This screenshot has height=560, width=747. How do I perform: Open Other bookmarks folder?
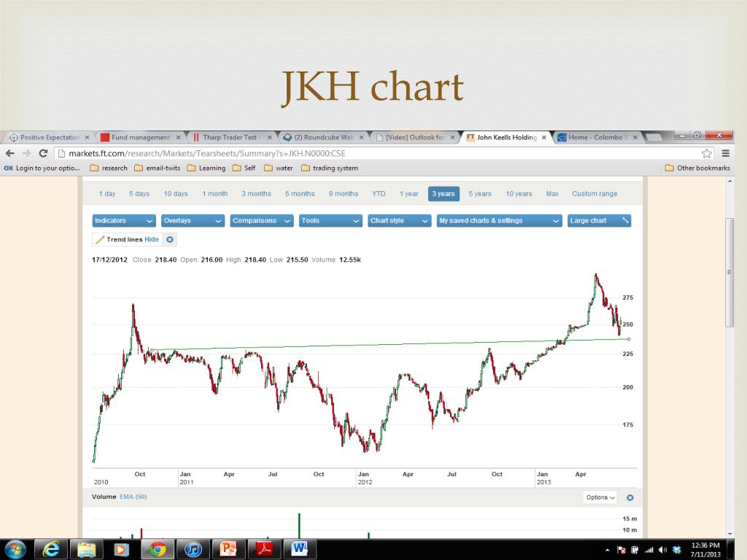(x=697, y=168)
